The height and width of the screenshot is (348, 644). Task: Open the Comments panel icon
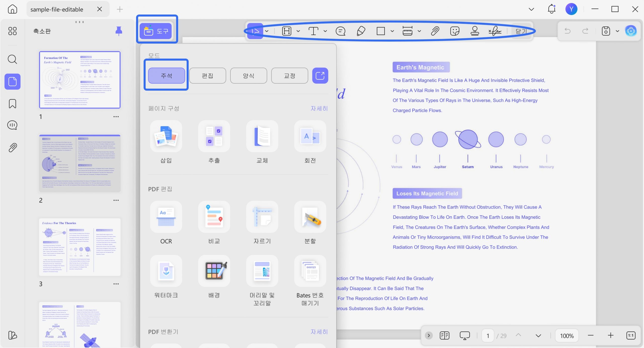pyautogui.click(x=12, y=125)
